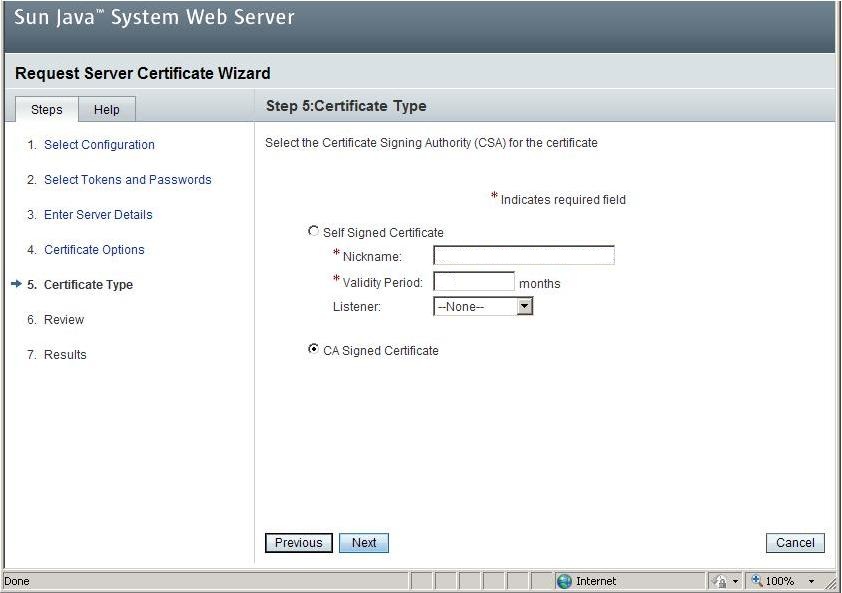The height and width of the screenshot is (593, 842).
Task: Select the Self Signed Certificate radio button
Action: tap(314, 232)
